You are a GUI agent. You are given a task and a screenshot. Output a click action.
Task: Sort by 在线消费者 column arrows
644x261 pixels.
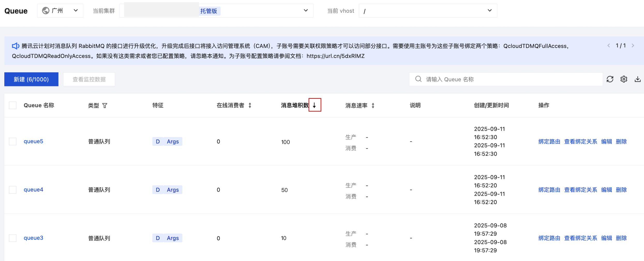coord(250,105)
